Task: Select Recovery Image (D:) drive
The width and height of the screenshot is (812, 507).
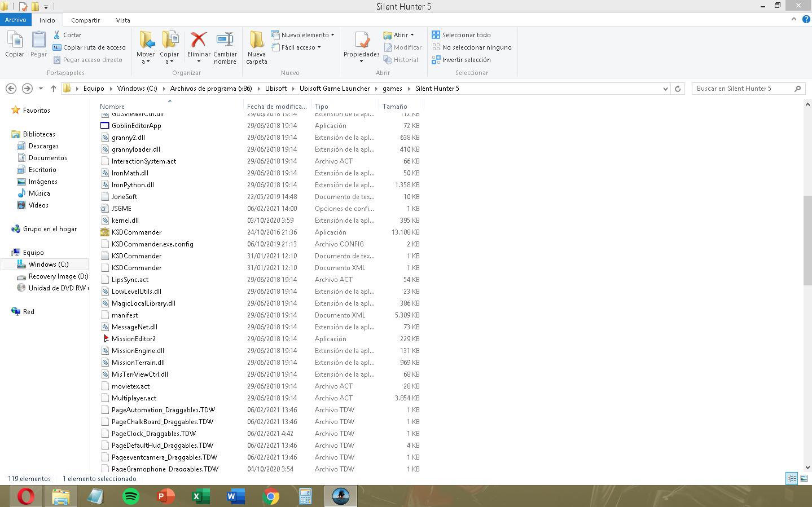Action: [59, 276]
